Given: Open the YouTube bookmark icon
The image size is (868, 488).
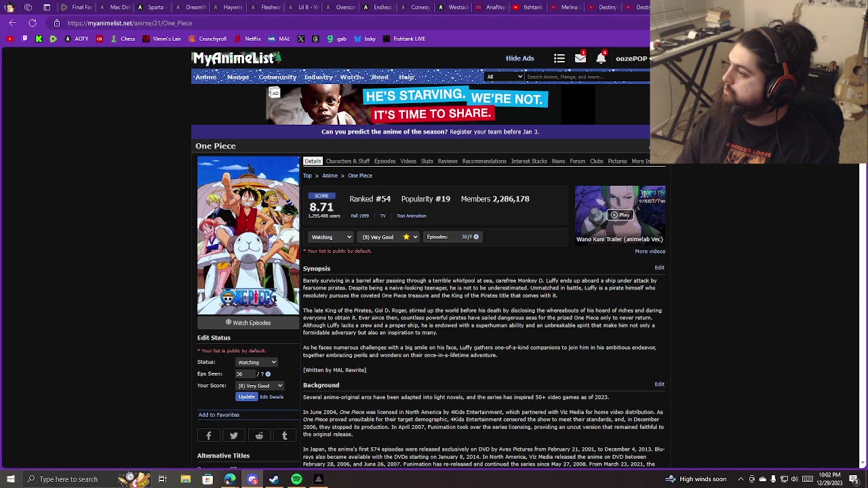Looking at the screenshot, I should tap(10, 39).
